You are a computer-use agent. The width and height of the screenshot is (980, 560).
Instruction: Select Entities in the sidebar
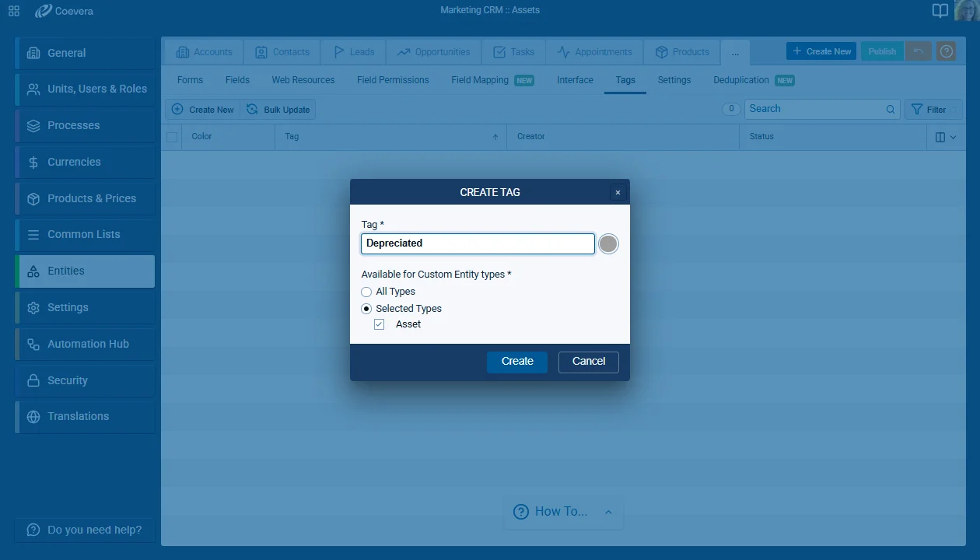[x=86, y=271]
